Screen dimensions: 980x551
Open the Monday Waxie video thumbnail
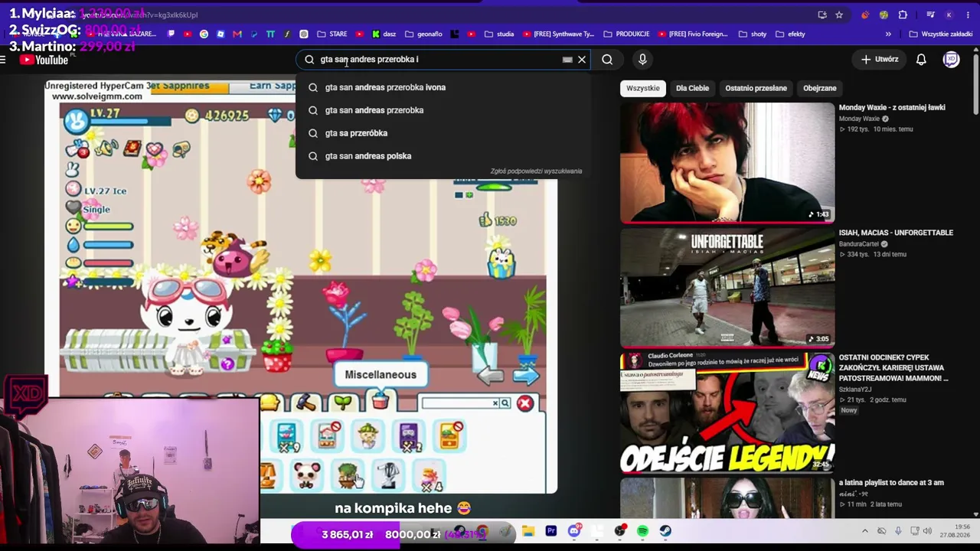727,162
